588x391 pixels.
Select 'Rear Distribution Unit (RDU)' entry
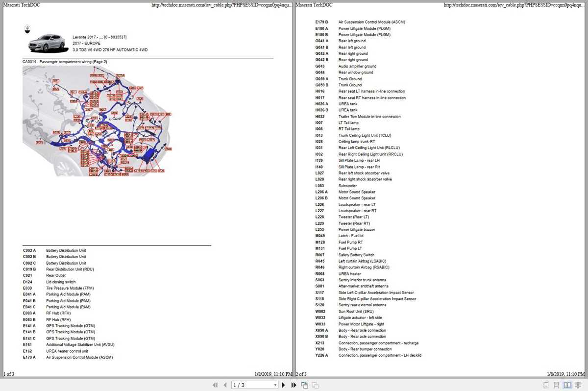pyautogui.click(x=70, y=269)
